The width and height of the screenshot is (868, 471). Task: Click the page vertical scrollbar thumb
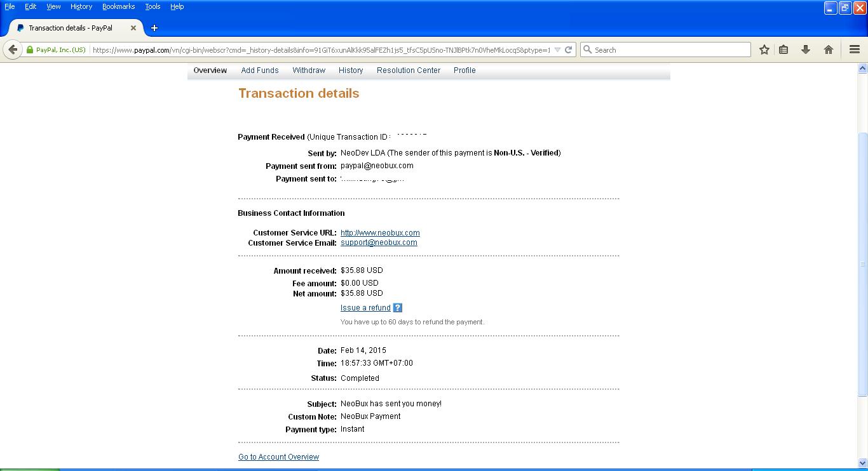(862, 265)
